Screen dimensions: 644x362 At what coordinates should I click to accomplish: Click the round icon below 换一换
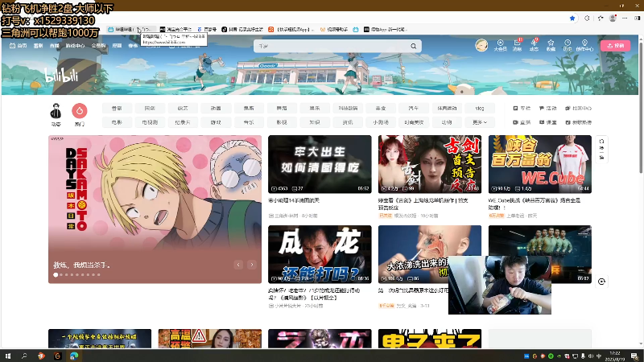[601, 282]
